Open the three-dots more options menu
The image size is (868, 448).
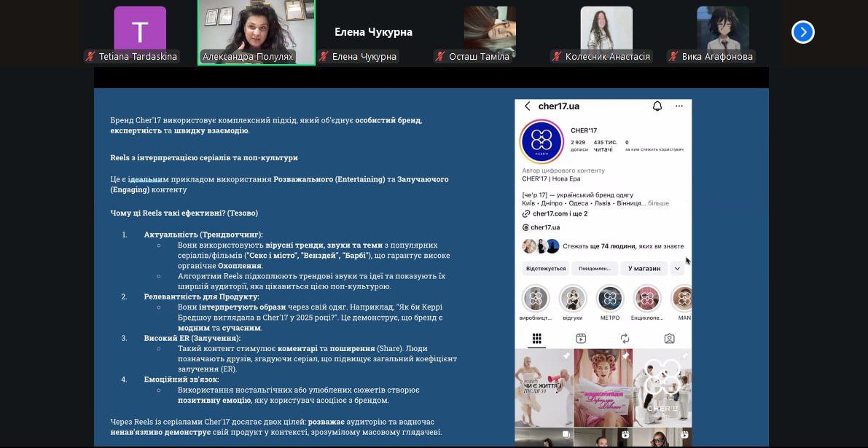coord(679,106)
